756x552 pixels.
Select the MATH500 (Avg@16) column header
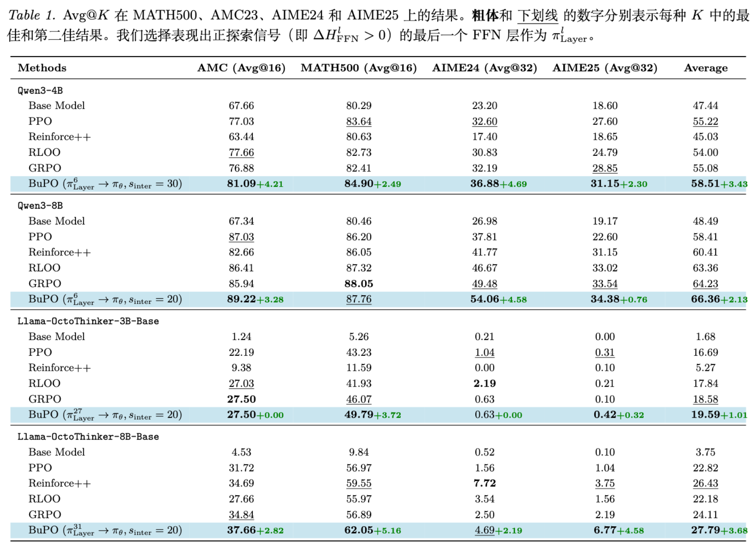tap(359, 68)
